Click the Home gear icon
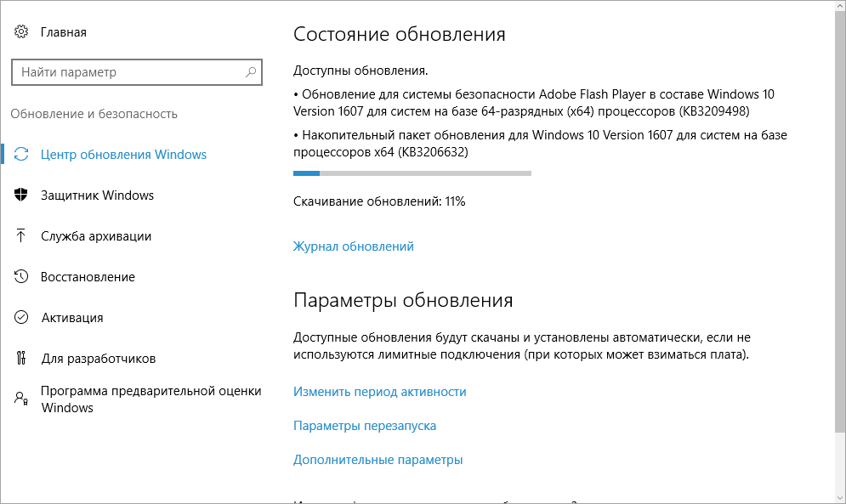This screenshot has height=504, width=846. [x=20, y=32]
